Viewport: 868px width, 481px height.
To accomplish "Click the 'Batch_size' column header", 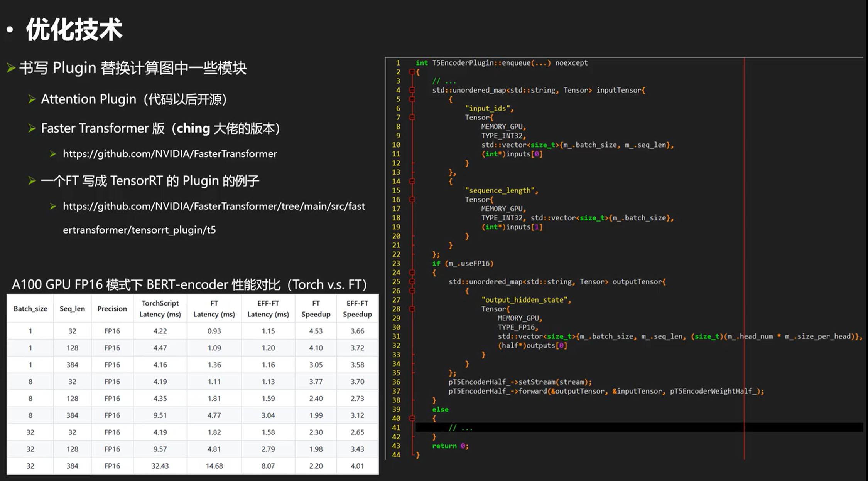I will coord(30,309).
